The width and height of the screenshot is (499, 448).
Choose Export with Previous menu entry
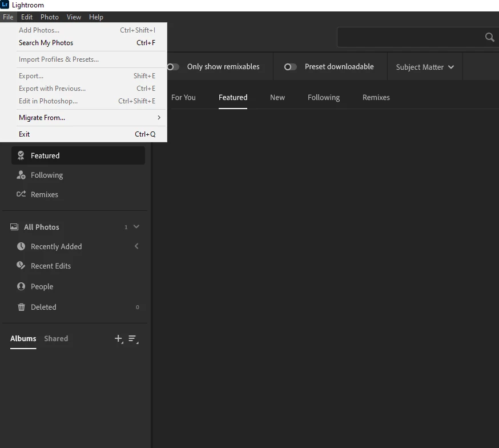pyautogui.click(x=83, y=88)
